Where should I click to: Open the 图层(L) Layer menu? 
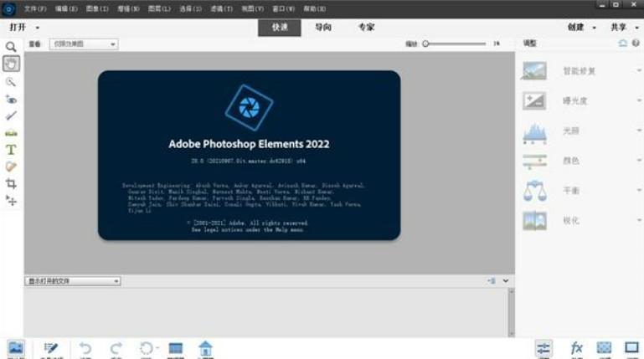[159, 8]
